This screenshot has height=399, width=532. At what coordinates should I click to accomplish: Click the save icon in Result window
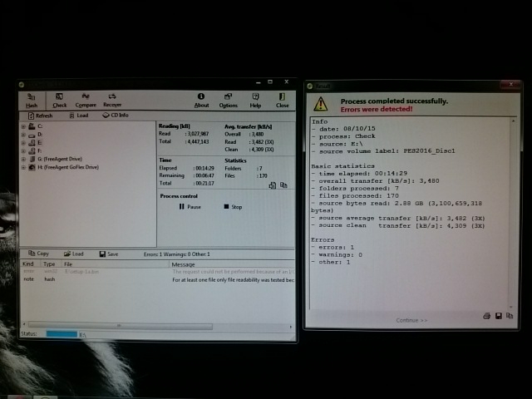(x=497, y=316)
